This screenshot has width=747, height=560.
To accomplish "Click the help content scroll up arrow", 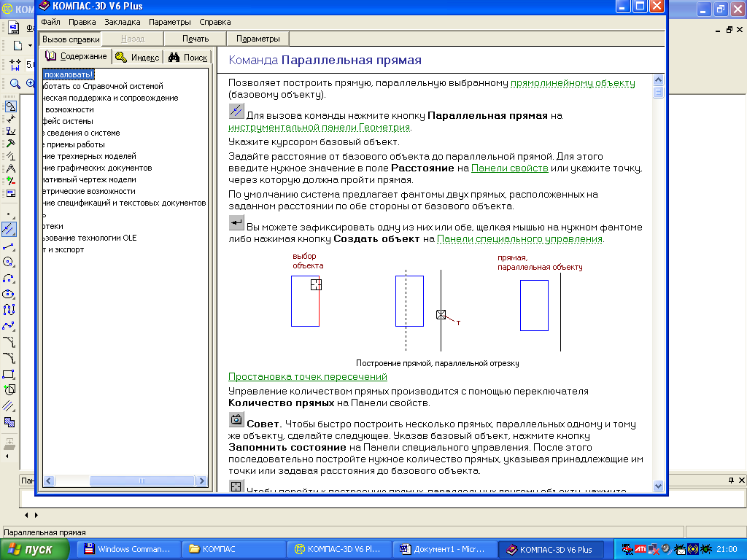I will [x=659, y=80].
